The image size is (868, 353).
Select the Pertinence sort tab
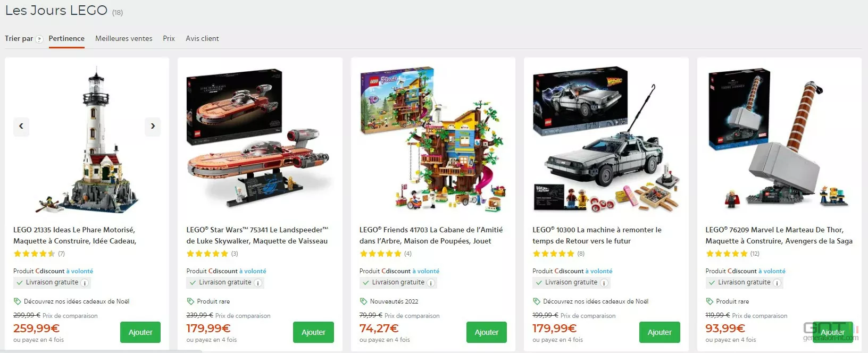66,38
